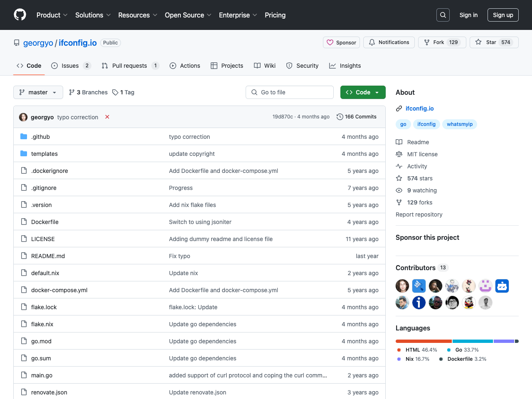
Task: Fork the repository via Fork button
Action: pyautogui.click(x=442, y=42)
